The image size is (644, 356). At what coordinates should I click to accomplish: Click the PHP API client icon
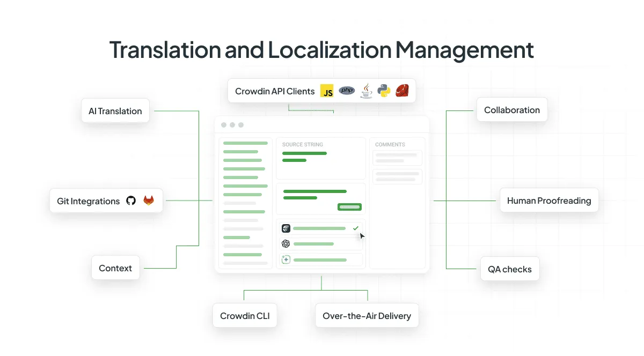(x=347, y=91)
